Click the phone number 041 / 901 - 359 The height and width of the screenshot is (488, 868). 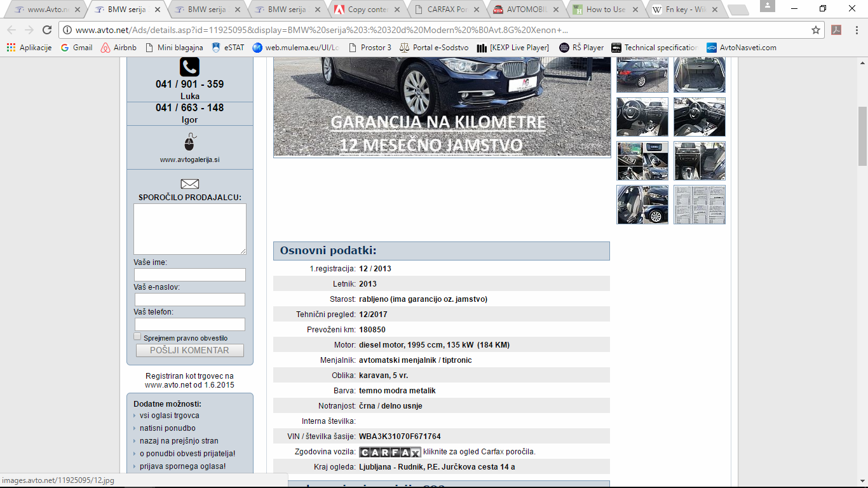pyautogui.click(x=189, y=84)
